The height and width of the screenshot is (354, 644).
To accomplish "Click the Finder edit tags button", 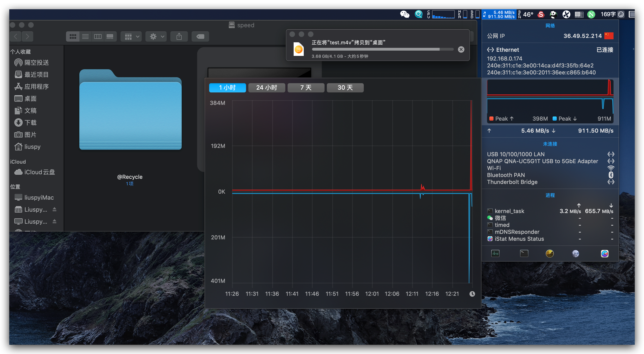I will coord(200,37).
